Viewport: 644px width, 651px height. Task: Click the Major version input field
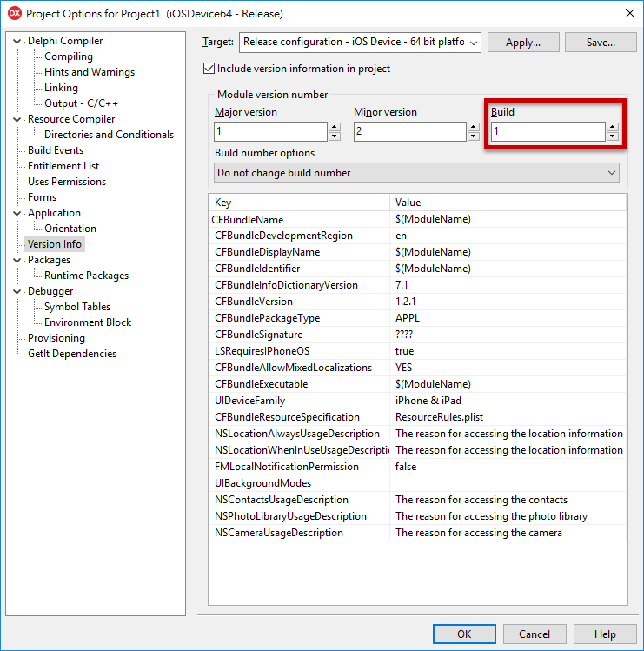[270, 131]
